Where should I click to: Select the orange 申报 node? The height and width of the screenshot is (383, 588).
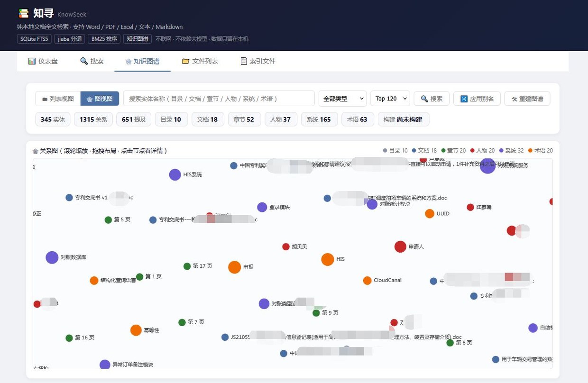235,267
